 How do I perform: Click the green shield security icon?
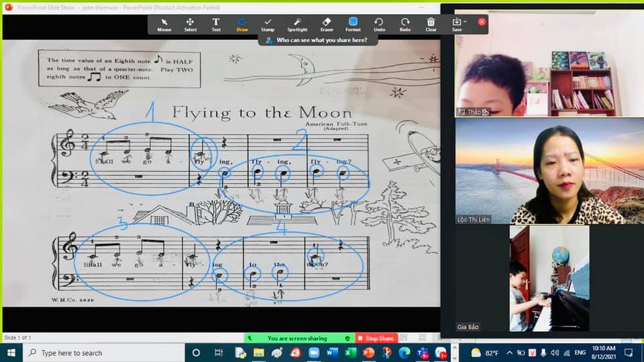(347, 338)
